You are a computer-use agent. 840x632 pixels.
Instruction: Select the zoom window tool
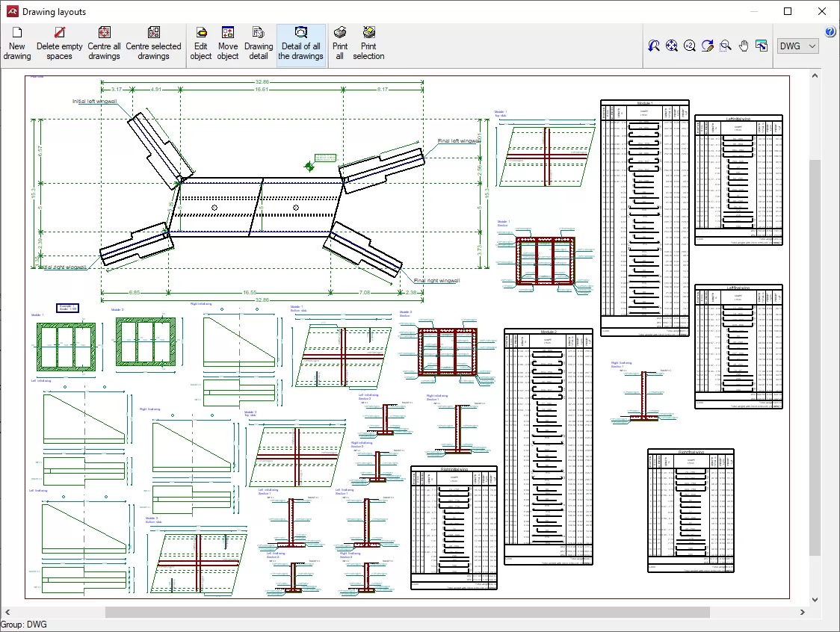pyautogui.click(x=726, y=46)
